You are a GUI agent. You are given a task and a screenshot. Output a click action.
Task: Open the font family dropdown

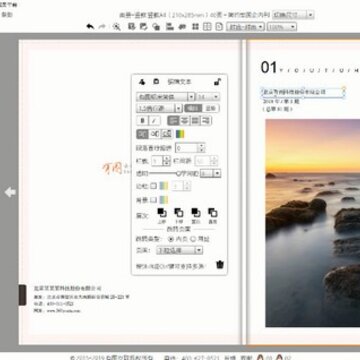[165, 97]
